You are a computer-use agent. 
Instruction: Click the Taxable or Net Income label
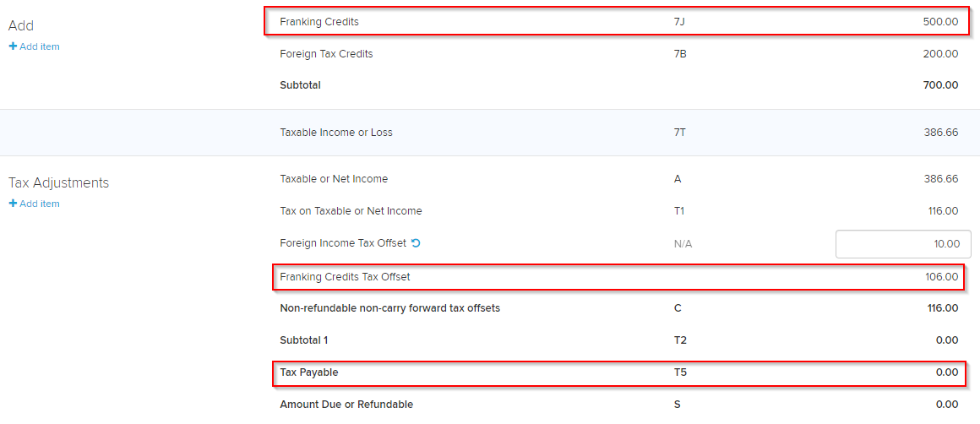[334, 178]
